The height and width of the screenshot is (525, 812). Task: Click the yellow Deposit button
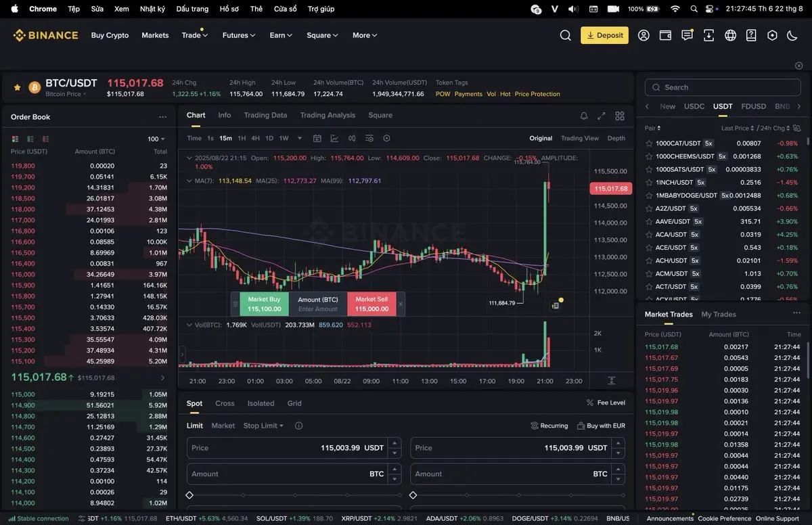tap(604, 35)
